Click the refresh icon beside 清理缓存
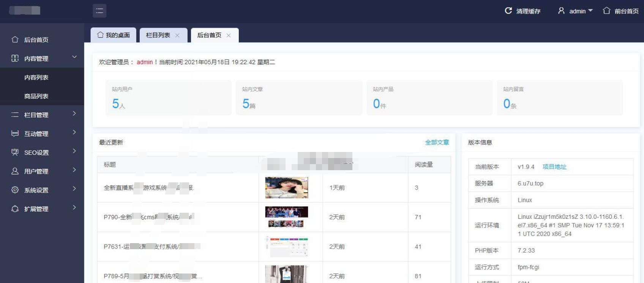Viewport: 644px width, 283px height. pos(508,11)
